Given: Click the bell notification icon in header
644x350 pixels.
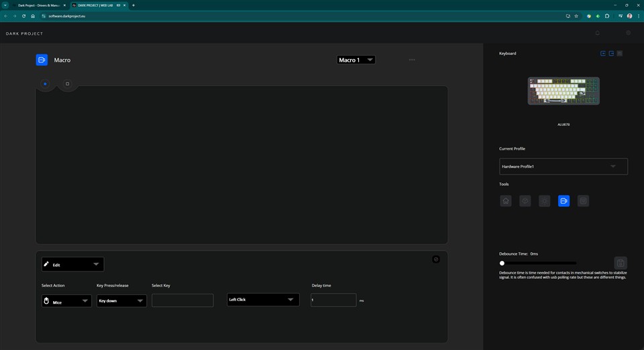Looking at the screenshot, I should tap(598, 33).
